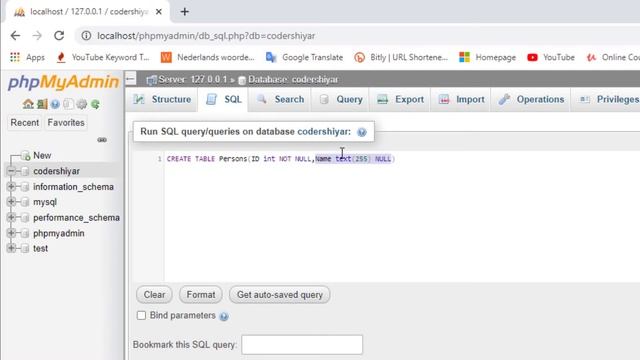640x360 pixels.
Task: Select phpmyadmin database in tree
Action: [59, 233]
